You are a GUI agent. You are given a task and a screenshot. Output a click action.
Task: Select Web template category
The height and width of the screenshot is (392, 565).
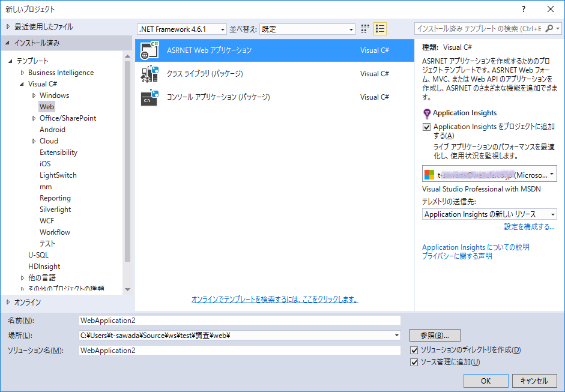[x=47, y=107]
